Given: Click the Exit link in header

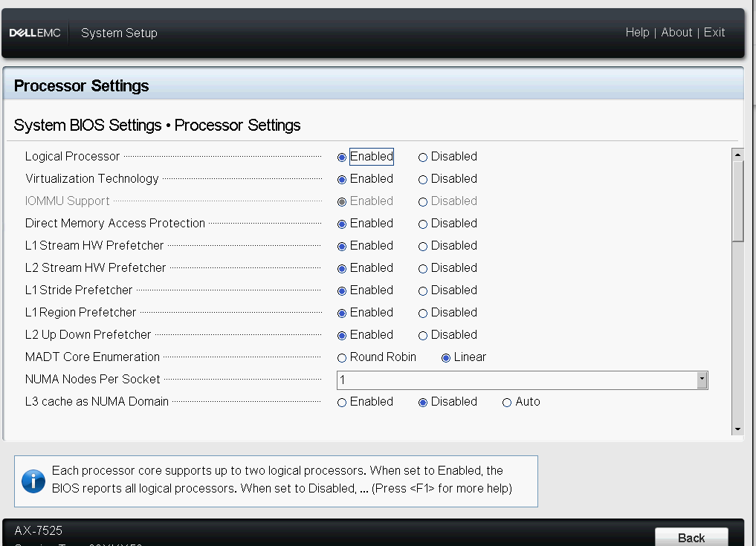Looking at the screenshot, I should coord(714,33).
